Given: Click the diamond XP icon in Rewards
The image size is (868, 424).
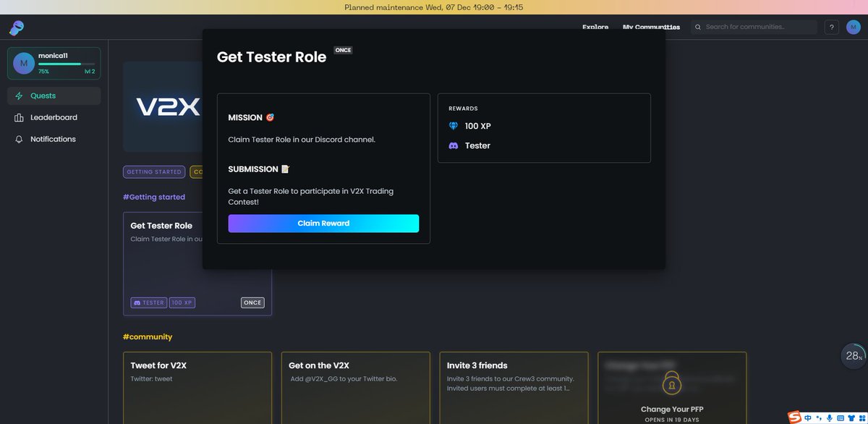Looking at the screenshot, I should click(x=454, y=126).
